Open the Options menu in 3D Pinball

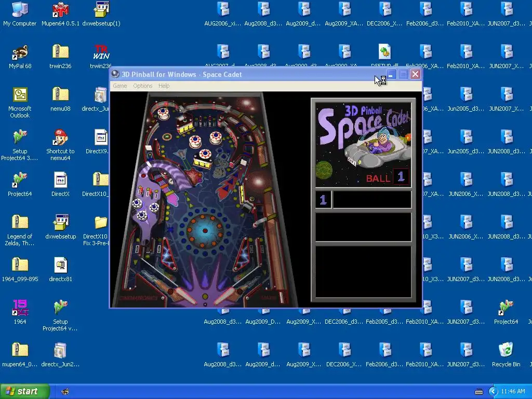coord(142,86)
